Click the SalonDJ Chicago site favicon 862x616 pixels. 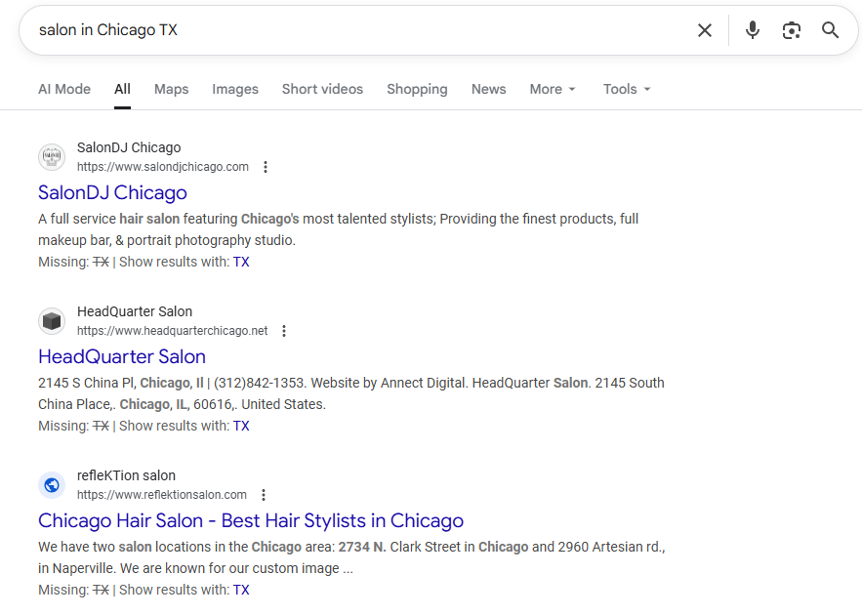point(52,157)
